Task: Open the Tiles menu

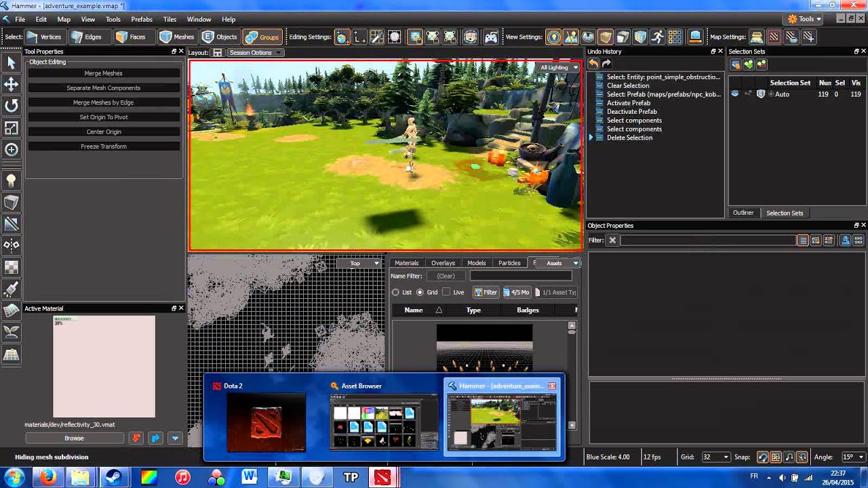Action: pyautogui.click(x=170, y=19)
